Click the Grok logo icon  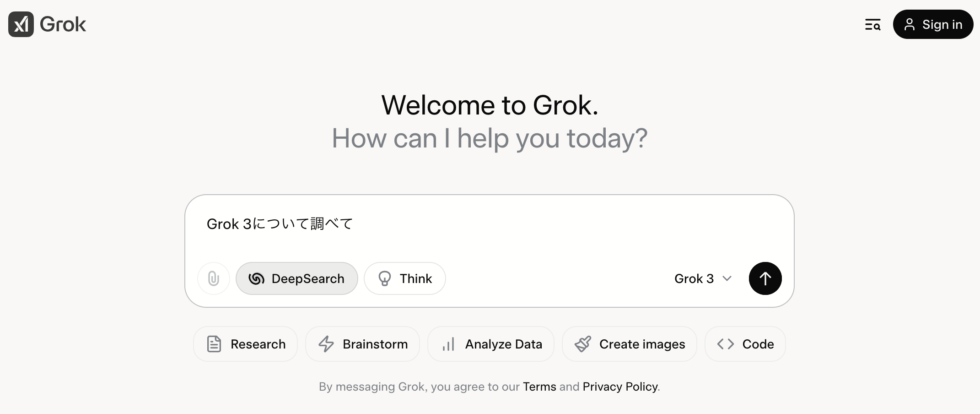click(21, 24)
